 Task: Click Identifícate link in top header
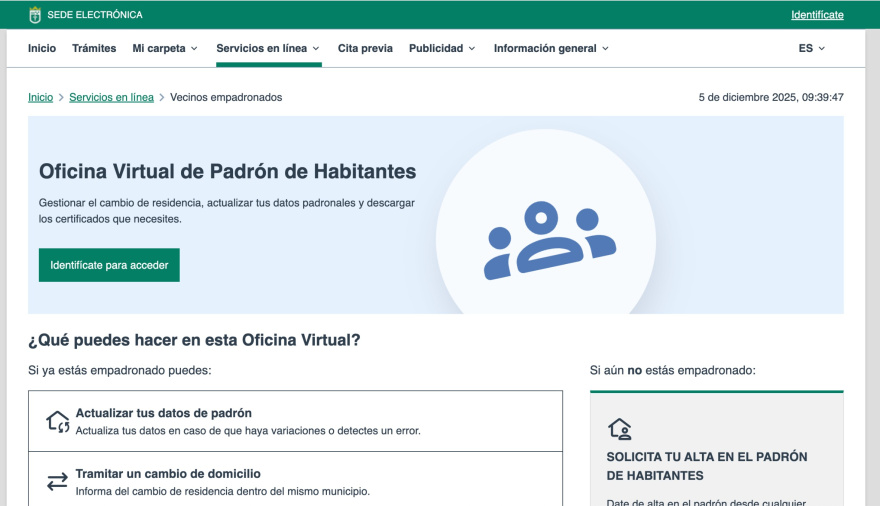[817, 15]
